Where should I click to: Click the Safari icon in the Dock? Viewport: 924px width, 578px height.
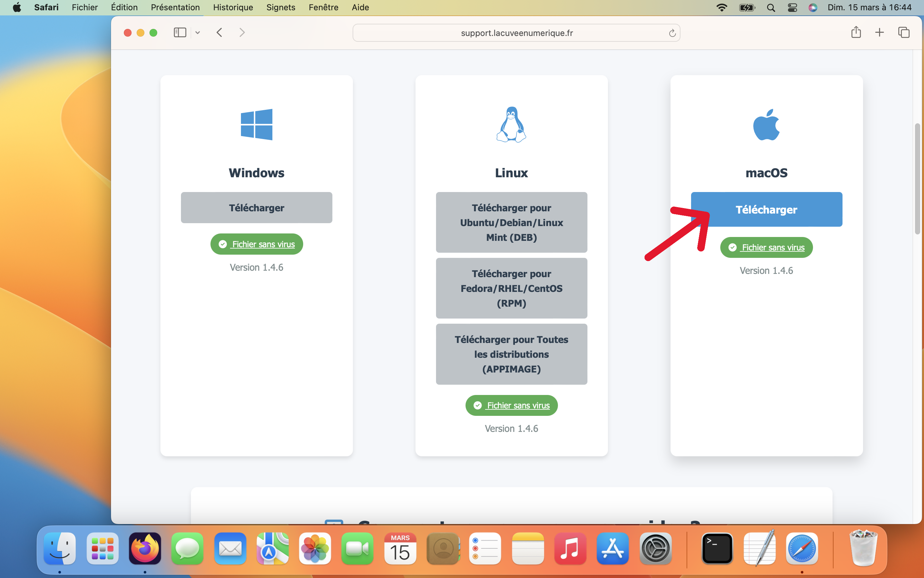coord(802,548)
